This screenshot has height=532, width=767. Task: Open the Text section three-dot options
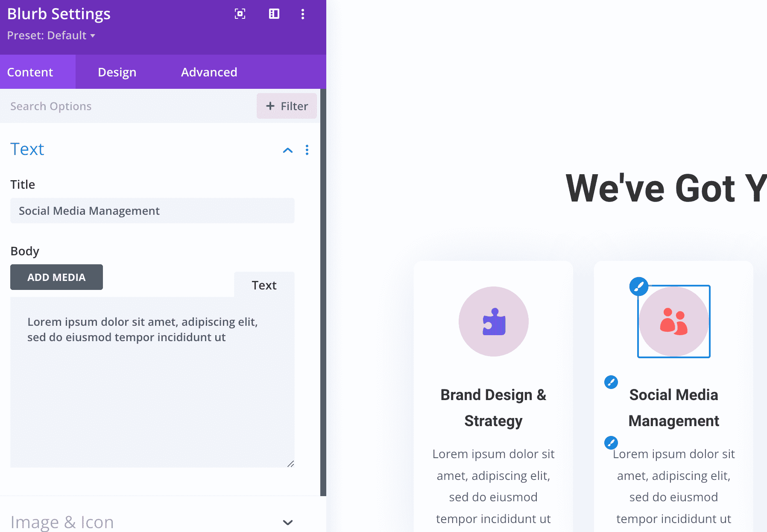[x=307, y=150]
